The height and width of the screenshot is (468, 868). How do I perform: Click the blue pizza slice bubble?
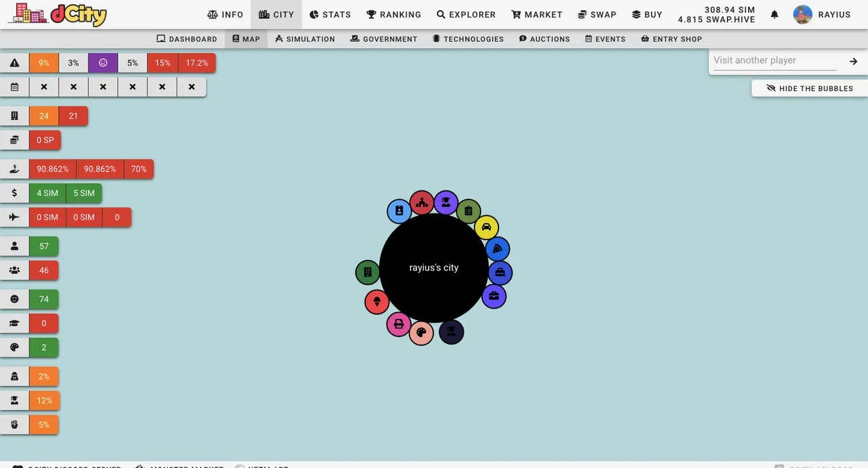tap(497, 249)
